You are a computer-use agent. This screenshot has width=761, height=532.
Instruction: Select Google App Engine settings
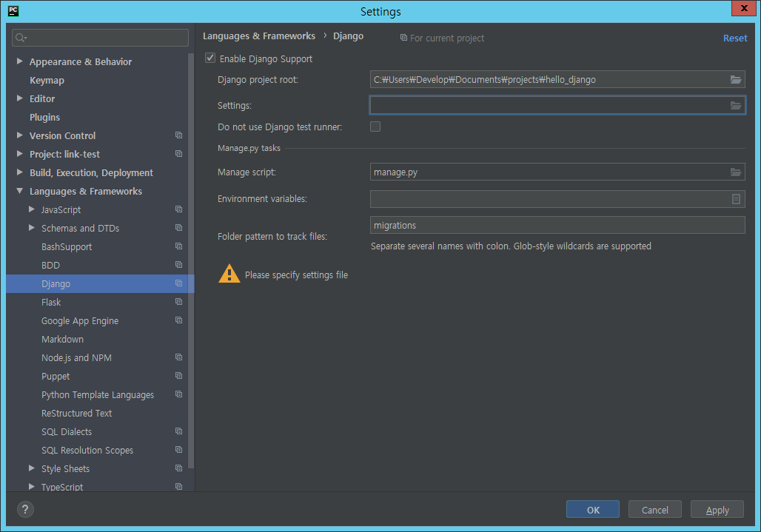tap(80, 321)
